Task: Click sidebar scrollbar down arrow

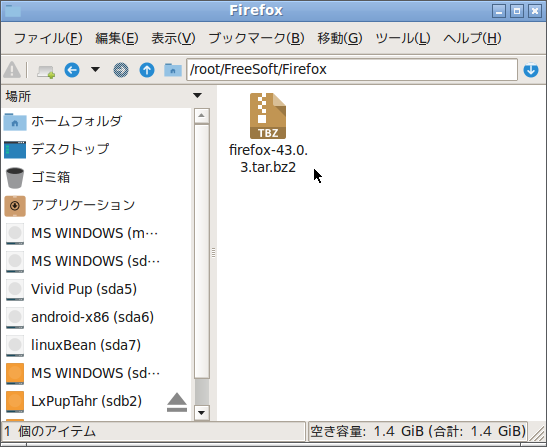Action: [202, 413]
